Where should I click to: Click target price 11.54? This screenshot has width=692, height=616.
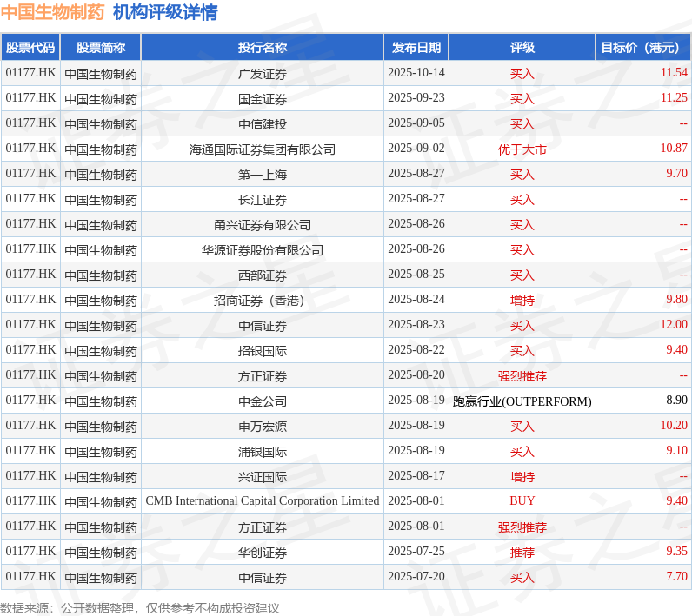pos(674,72)
